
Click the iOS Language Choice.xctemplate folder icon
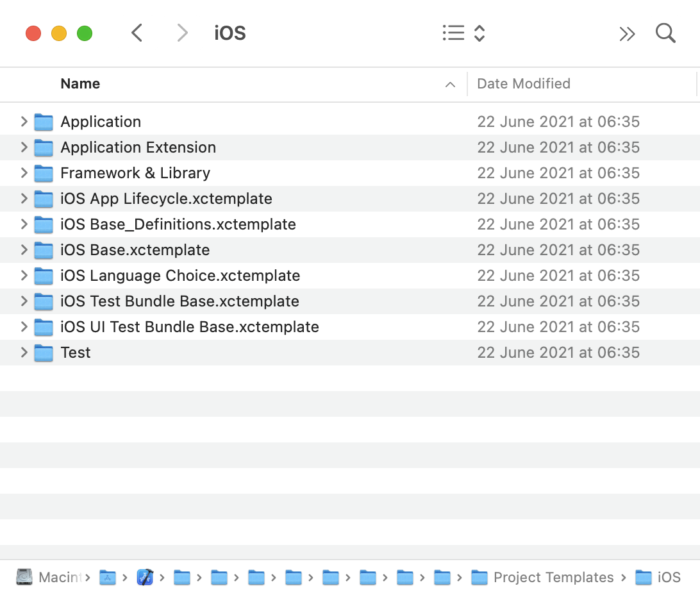[x=44, y=276]
